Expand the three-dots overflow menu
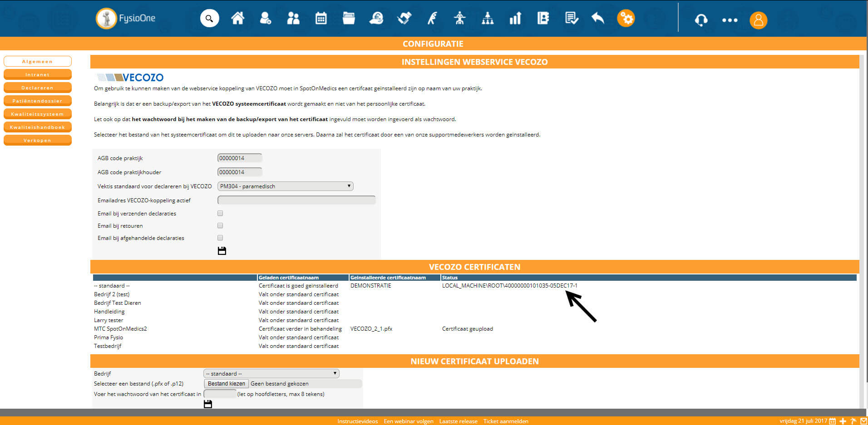The width and height of the screenshot is (868, 425). click(x=730, y=20)
